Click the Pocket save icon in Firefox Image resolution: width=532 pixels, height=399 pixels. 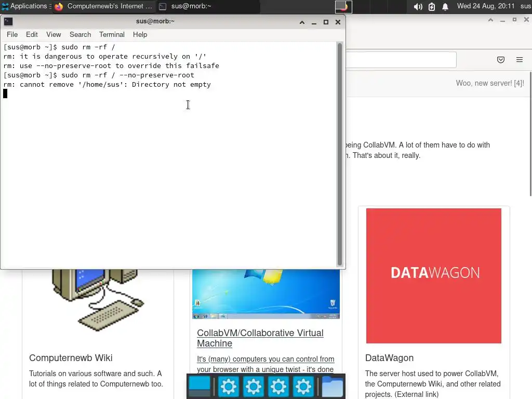click(x=500, y=60)
